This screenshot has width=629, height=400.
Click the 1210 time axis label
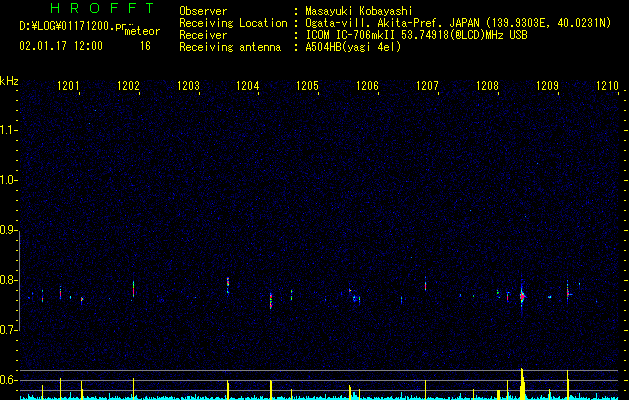(x=607, y=85)
